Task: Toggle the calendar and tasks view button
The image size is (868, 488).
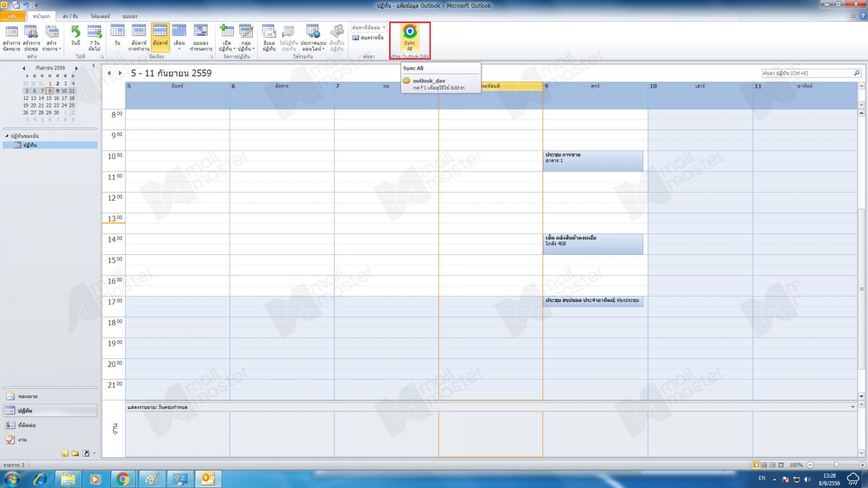Action: [x=764, y=465]
